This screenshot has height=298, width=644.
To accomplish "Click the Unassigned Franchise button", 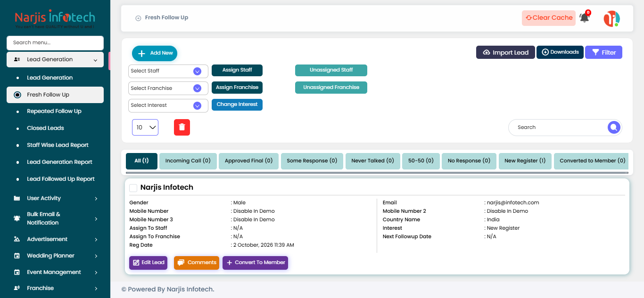I will [x=331, y=88].
